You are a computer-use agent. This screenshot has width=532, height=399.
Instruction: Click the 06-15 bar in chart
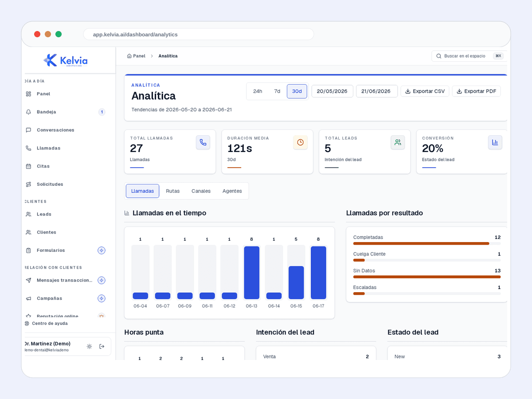click(x=296, y=282)
